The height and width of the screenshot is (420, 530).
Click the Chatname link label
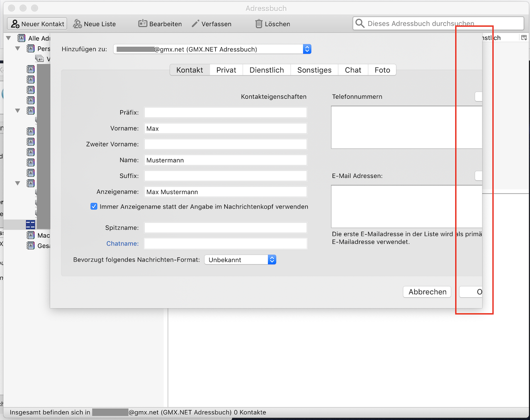click(122, 243)
